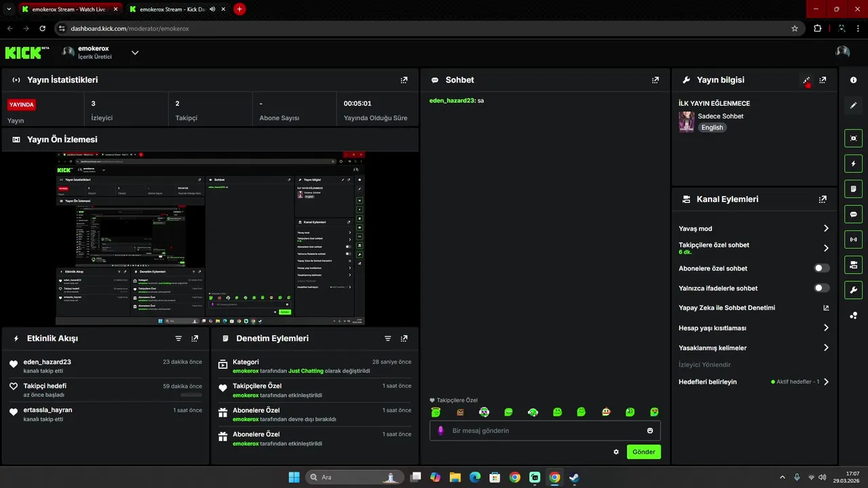The width and height of the screenshot is (868, 488).
Task: Toggle the document moderation widget in the sidebar
Action: [x=854, y=188]
